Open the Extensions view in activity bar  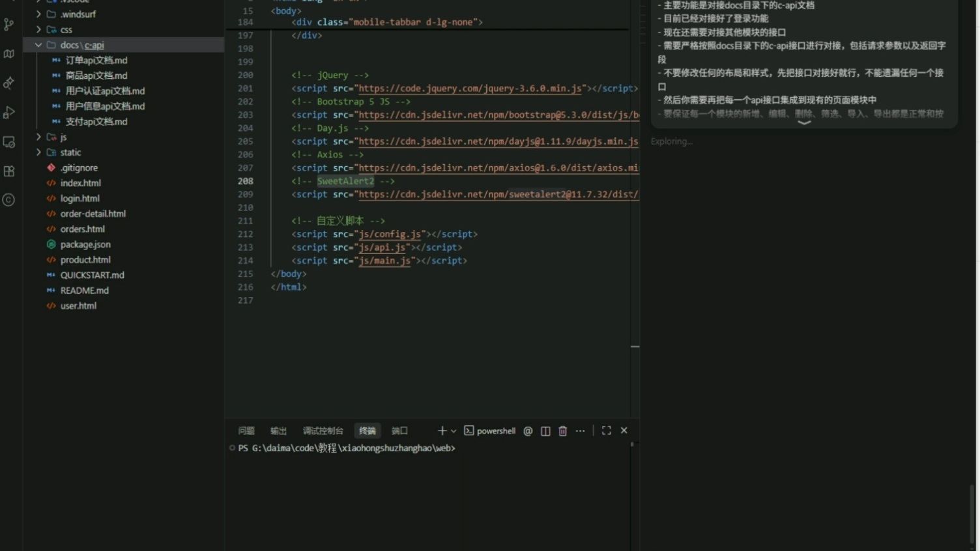(8, 171)
